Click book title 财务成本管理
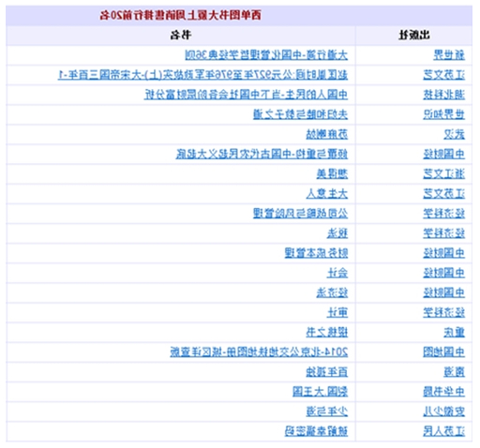This screenshot has width=480, height=448. [x=316, y=253]
